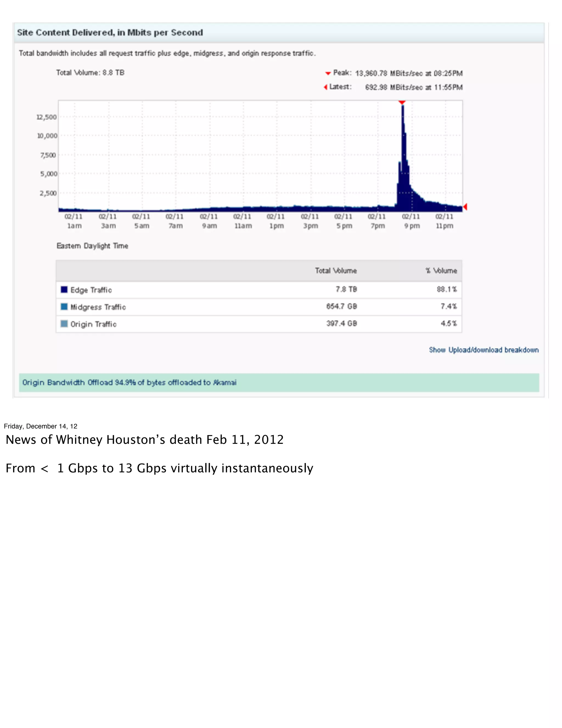Click the Edge Traffic dark blue swatch
This screenshot has width=562, height=728.
click(64, 289)
